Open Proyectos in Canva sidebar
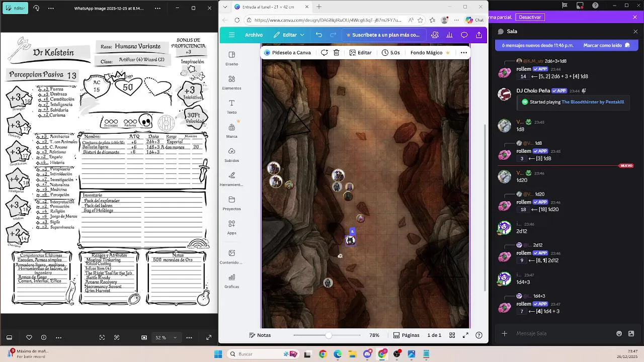The width and height of the screenshot is (644, 362). (x=231, y=203)
